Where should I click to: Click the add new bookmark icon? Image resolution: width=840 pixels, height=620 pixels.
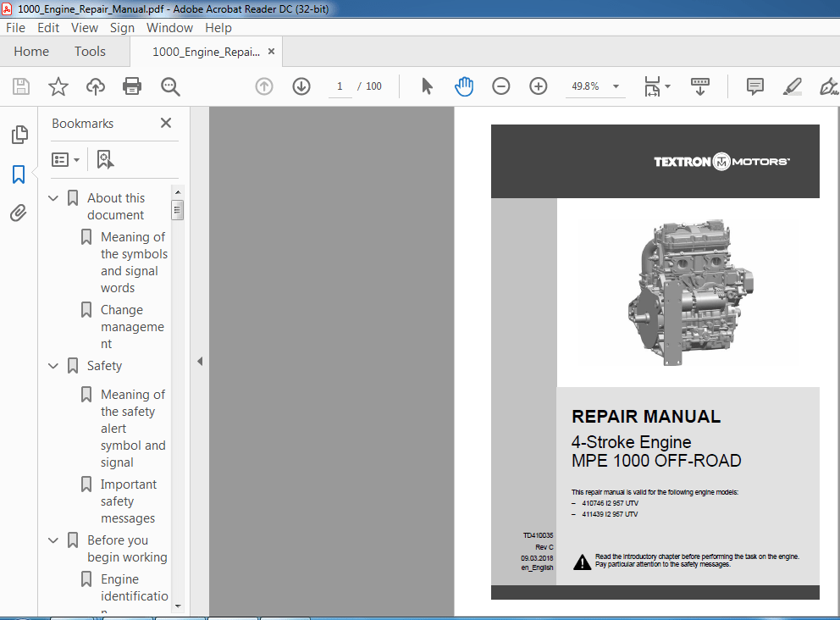pos(105,160)
